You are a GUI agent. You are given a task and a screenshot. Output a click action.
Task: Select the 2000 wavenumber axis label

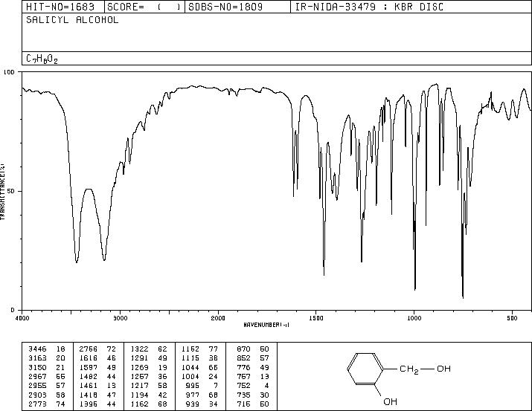[x=218, y=318]
